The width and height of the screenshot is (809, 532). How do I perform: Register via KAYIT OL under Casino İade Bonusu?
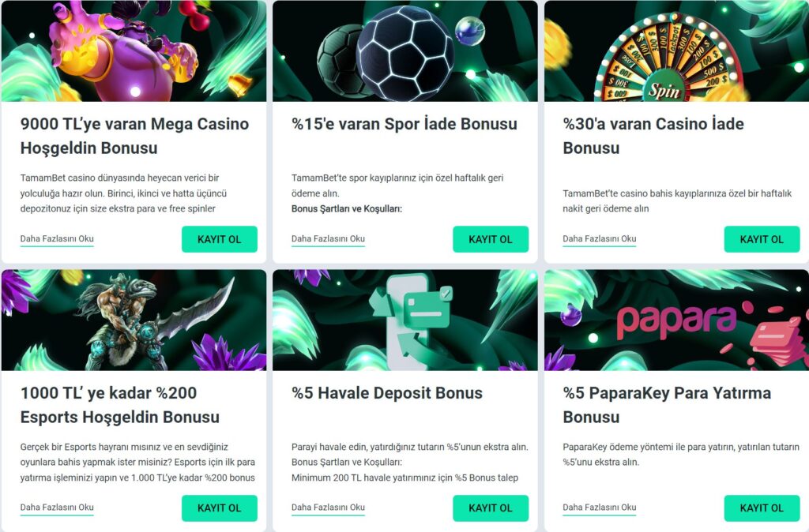[762, 239]
